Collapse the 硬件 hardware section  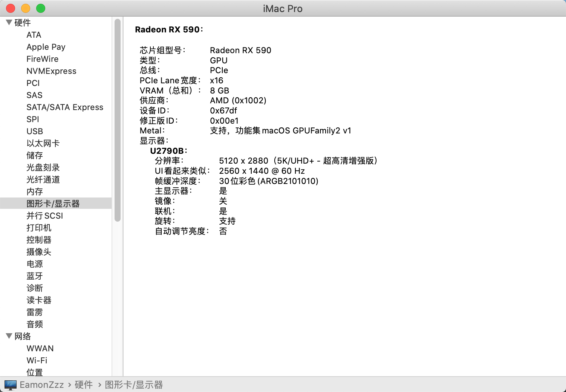pyautogui.click(x=9, y=23)
